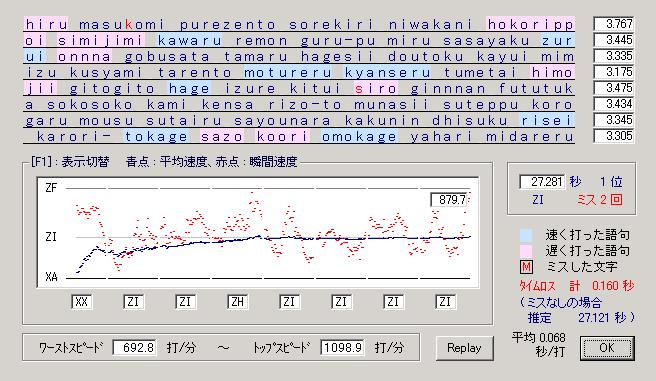
Task: Select the red M missed-character legend icon
Action: pos(526,267)
